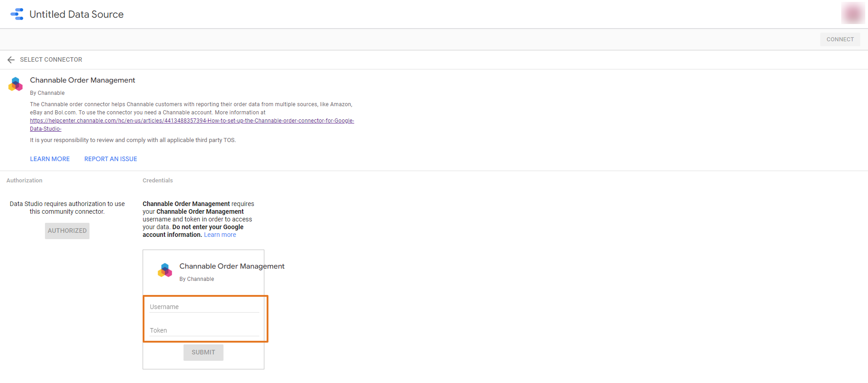Focus the Token field
This screenshot has width=868, height=383.
coord(204,330)
